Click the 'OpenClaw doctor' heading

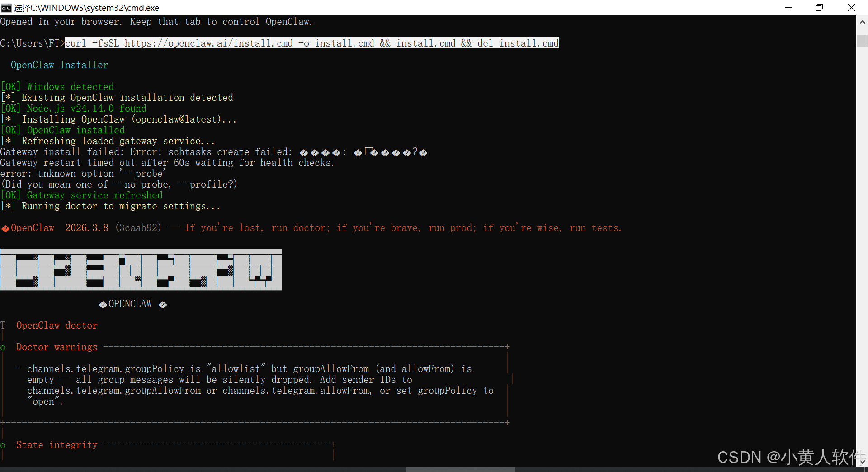pyautogui.click(x=57, y=326)
